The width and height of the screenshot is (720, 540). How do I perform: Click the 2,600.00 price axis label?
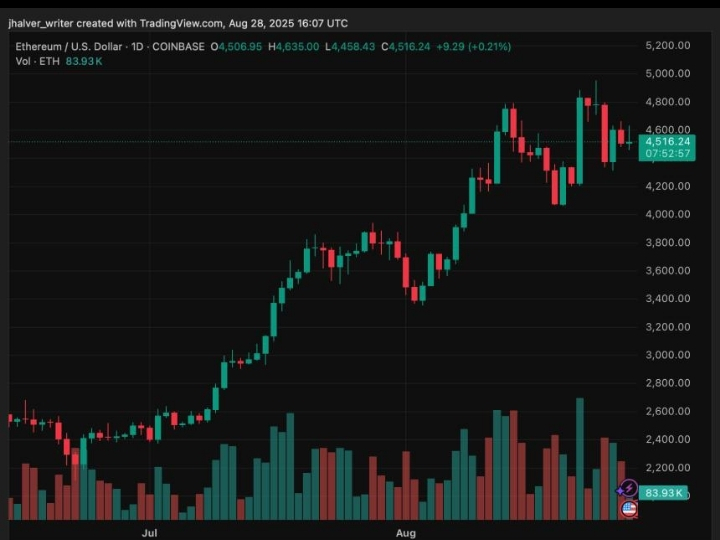point(668,411)
